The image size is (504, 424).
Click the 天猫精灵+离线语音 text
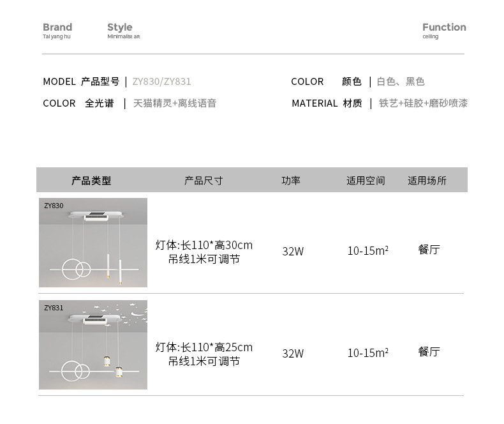tap(175, 103)
